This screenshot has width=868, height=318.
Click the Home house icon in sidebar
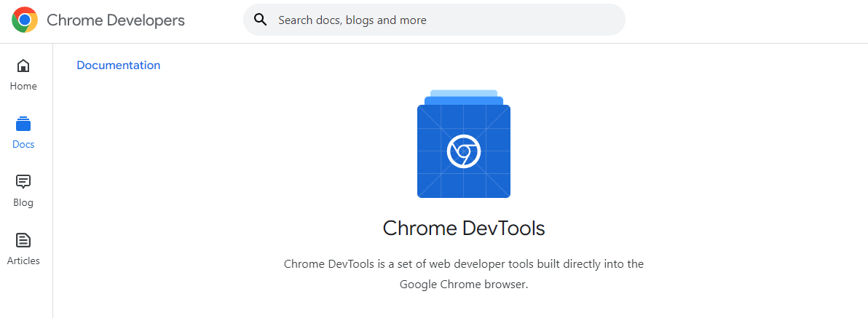(23, 65)
